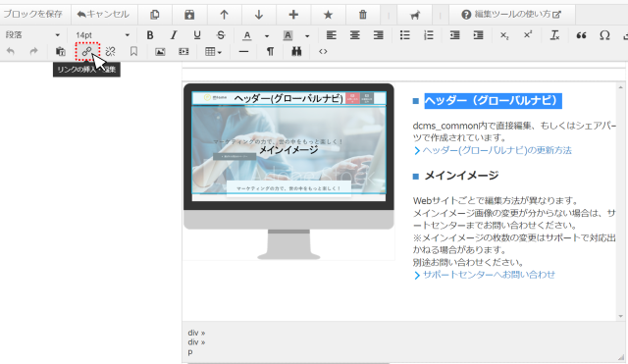Toggle italic formatting

[x=174, y=35]
